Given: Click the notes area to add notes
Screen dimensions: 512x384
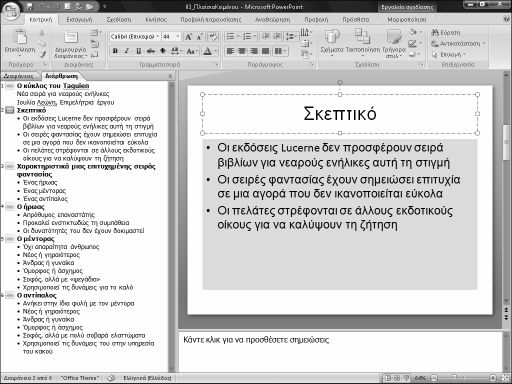Looking at the screenshot, I should [340, 352].
